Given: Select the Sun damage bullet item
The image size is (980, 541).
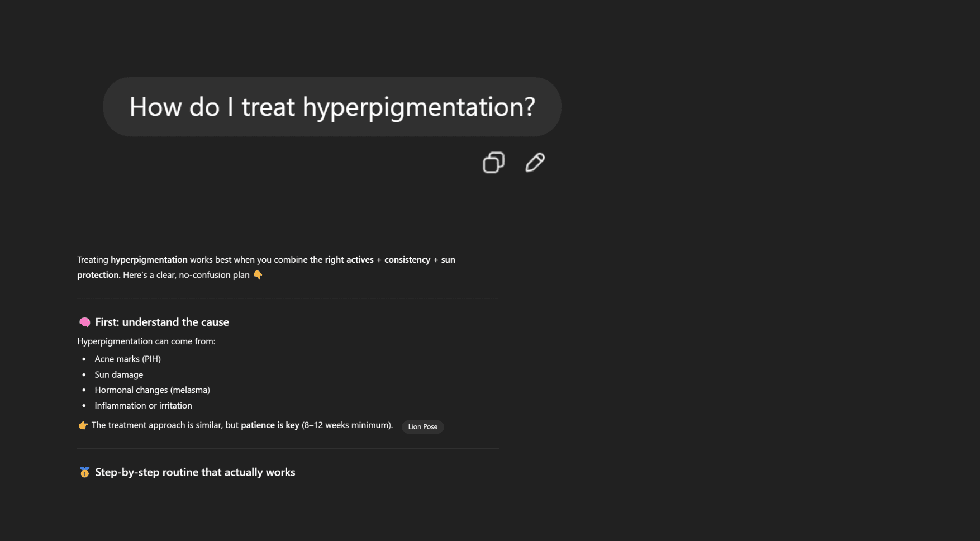Looking at the screenshot, I should pos(118,374).
